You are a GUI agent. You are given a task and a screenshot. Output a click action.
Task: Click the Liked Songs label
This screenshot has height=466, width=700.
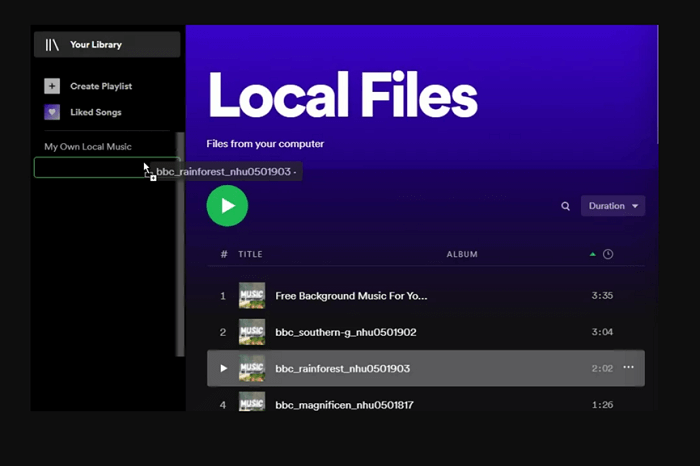click(x=96, y=113)
